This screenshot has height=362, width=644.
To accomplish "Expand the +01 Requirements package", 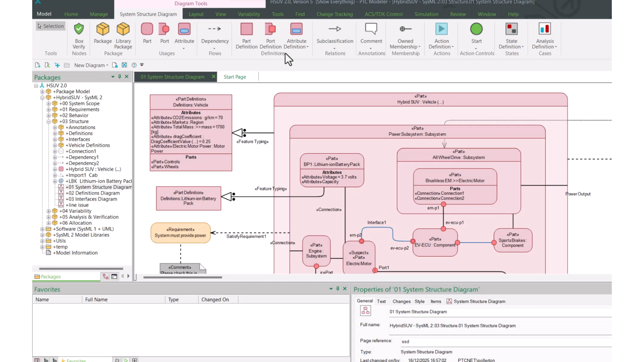I will pyautogui.click(x=49, y=110).
